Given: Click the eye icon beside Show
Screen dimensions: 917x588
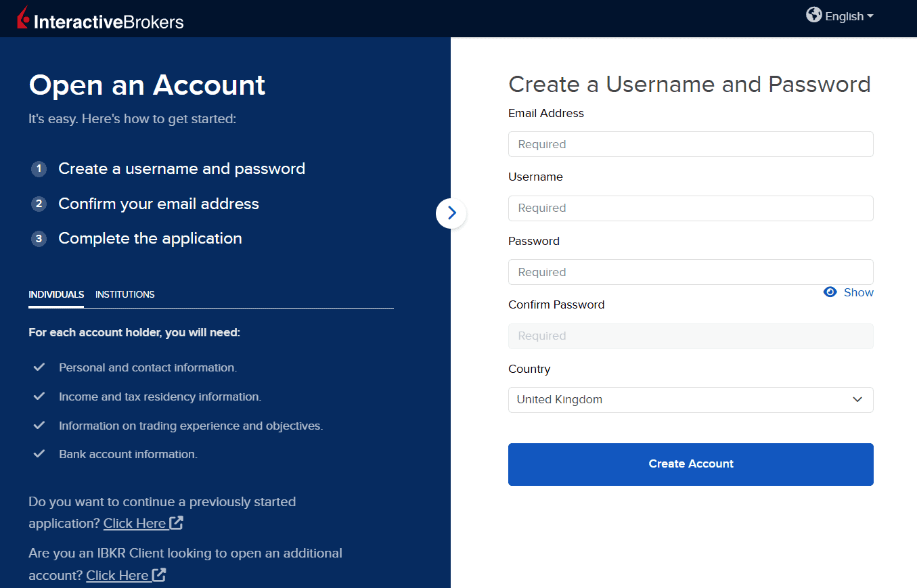Looking at the screenshot, I should pyautogui.click(x=830, y=292).
